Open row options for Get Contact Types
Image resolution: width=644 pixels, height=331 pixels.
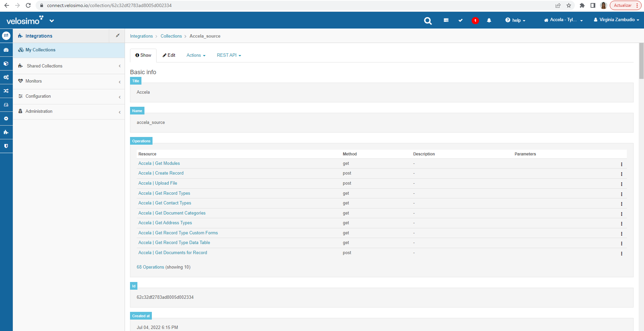[x=621, y=204]
